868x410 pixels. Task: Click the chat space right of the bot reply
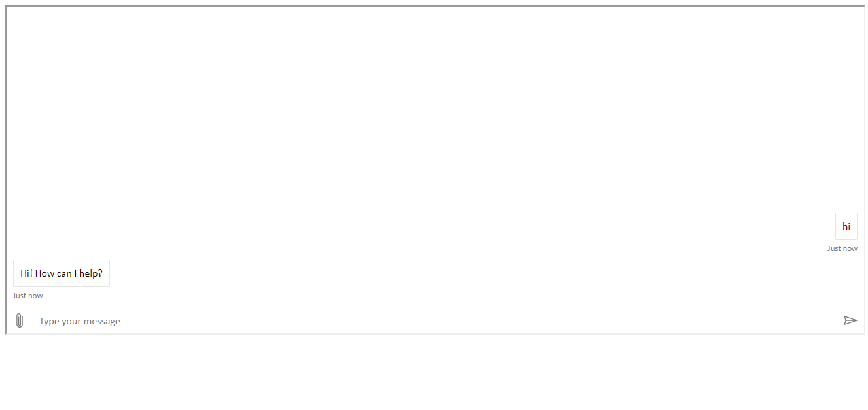click(x=484, y=273)
